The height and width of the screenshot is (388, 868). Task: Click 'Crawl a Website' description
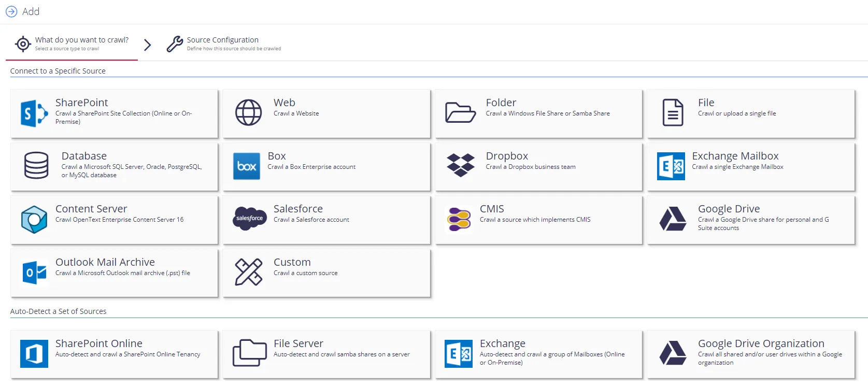coord(296,113)
